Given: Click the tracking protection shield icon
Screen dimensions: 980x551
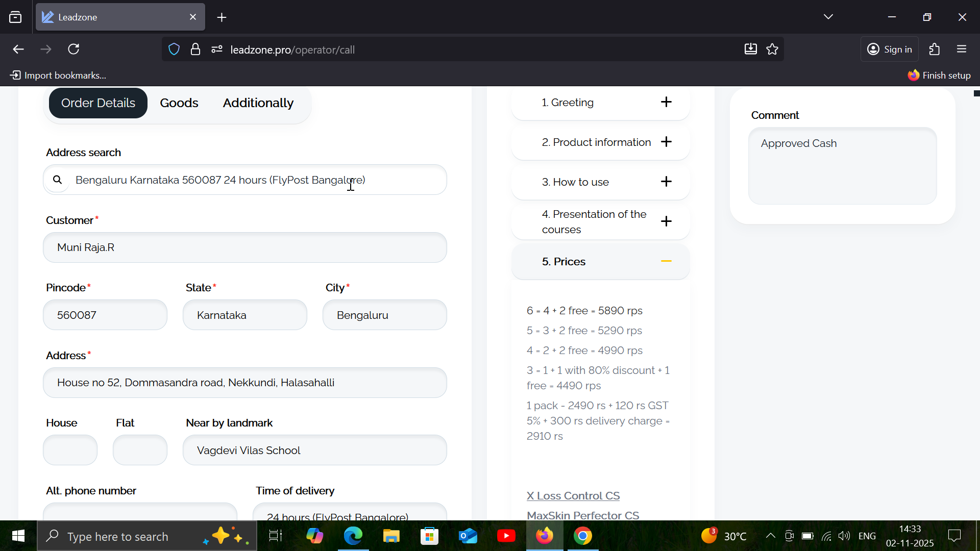Looking at the screenshot, I should [x=174, y=49].
